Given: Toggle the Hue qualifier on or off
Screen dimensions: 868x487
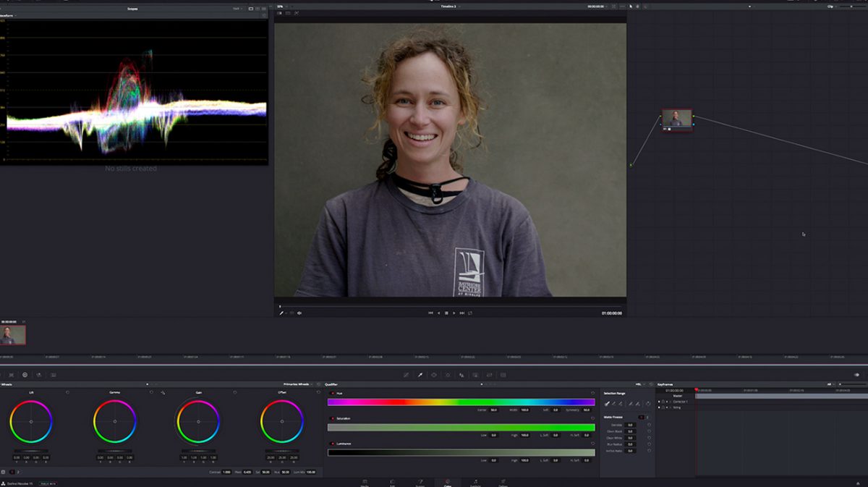Looking at the screenshot, I should (331, 393).
